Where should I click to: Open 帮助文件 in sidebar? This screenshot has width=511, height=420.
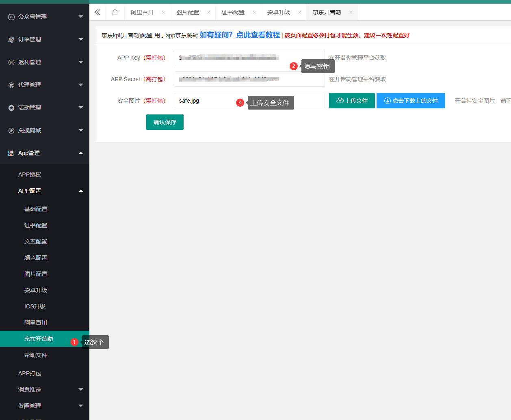[36, 355]
